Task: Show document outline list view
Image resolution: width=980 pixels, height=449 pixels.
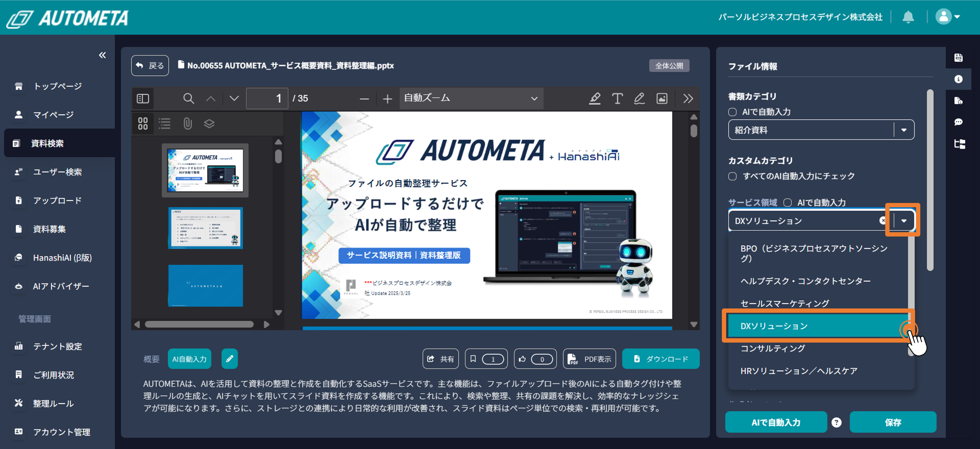Action: click(x=165, y=124)
